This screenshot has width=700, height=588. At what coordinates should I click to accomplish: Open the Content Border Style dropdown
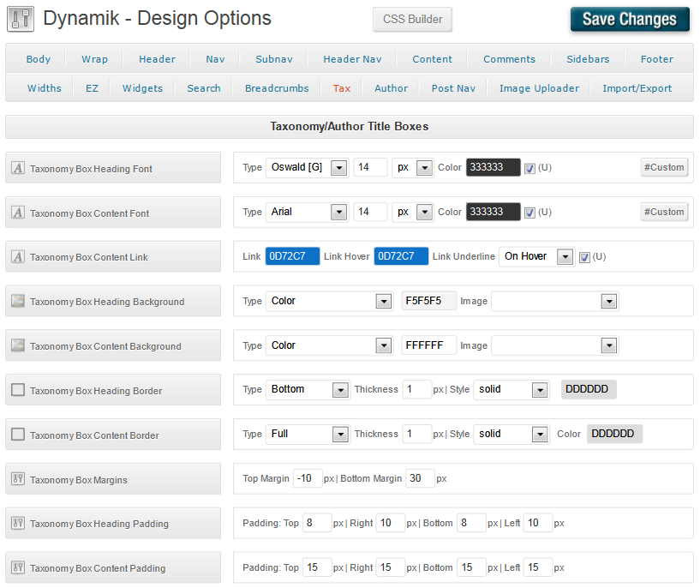pyautogui.click(x=512, y=434)
